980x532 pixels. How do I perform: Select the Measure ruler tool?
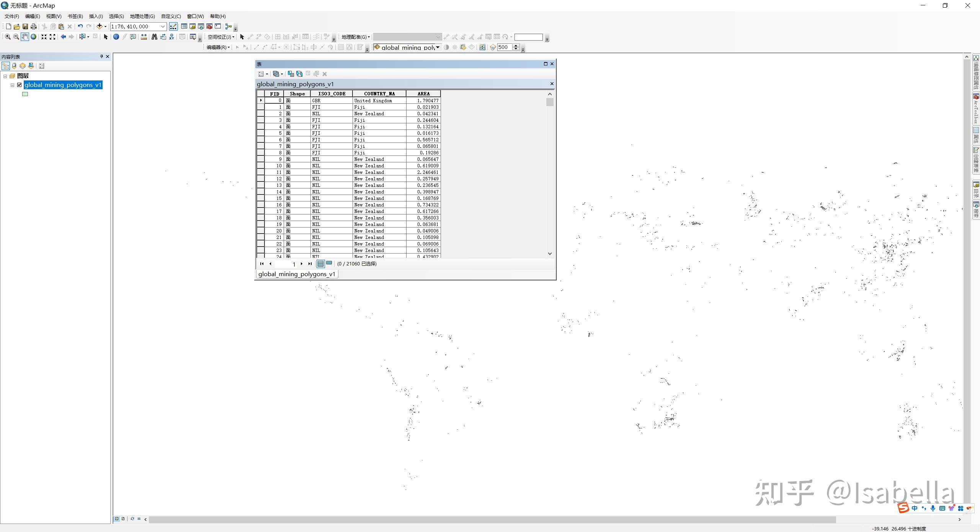pos(144,37)
